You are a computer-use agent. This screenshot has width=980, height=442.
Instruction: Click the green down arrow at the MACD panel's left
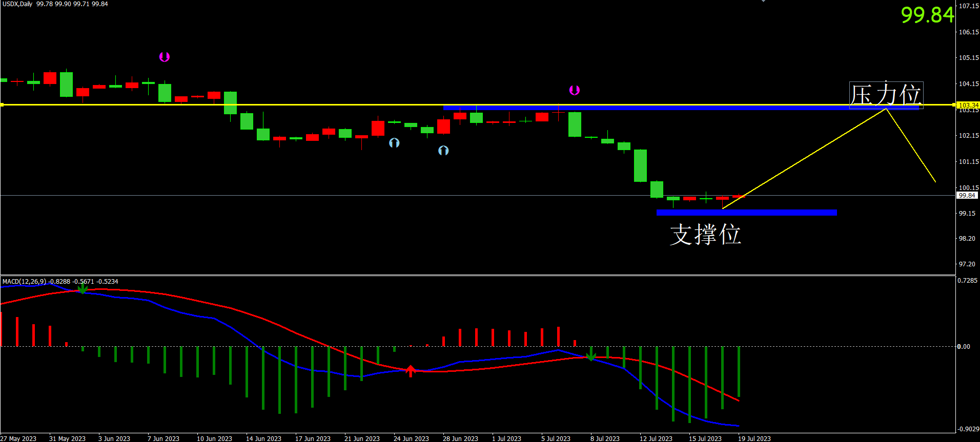click(82, 288)
